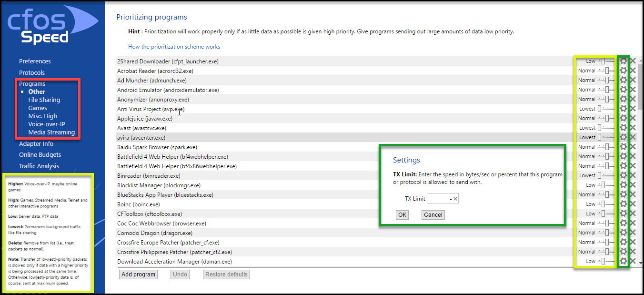The height and width of the screenshot is (295, 644).
Task: Open the Media Streaming category
Action: (51, 132)
